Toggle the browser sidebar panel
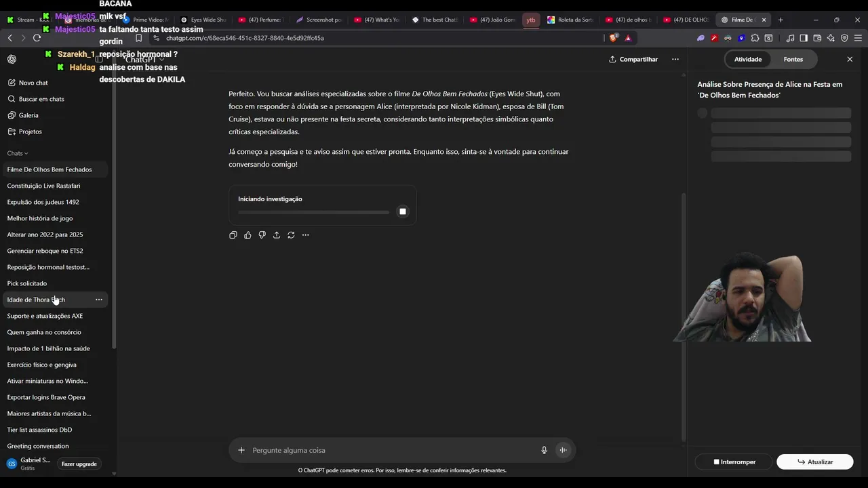The height and width of the screenshot is (488, 868). tap(804, 38)
